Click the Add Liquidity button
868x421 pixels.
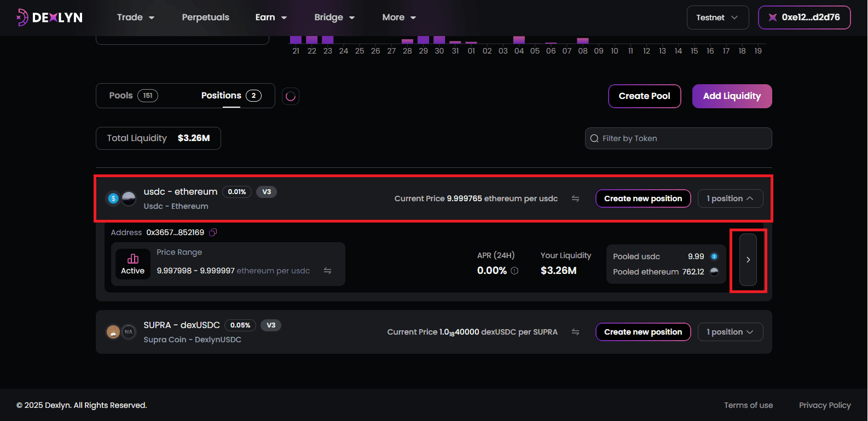732,96
